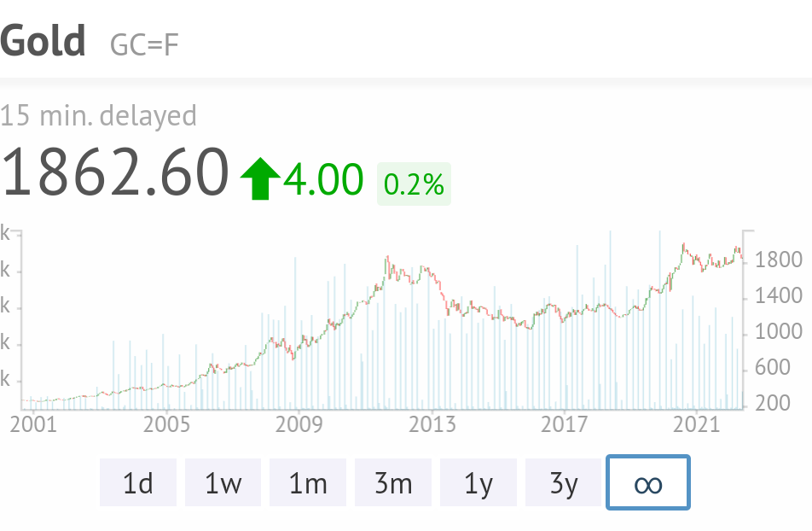Click the infinity all-time range icon
812x531 pixels.
pyautogui.click(x=647, y=483)
